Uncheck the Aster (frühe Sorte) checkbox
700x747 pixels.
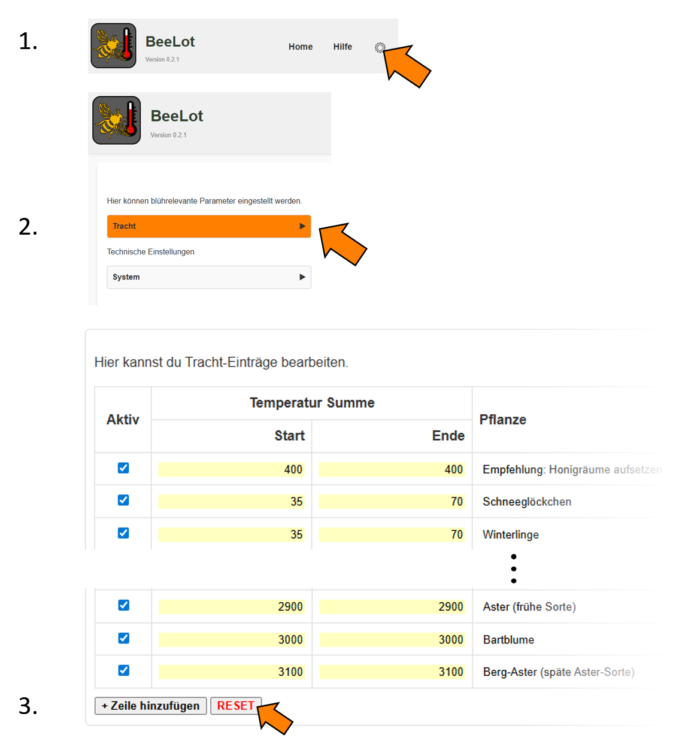[123, 605]
